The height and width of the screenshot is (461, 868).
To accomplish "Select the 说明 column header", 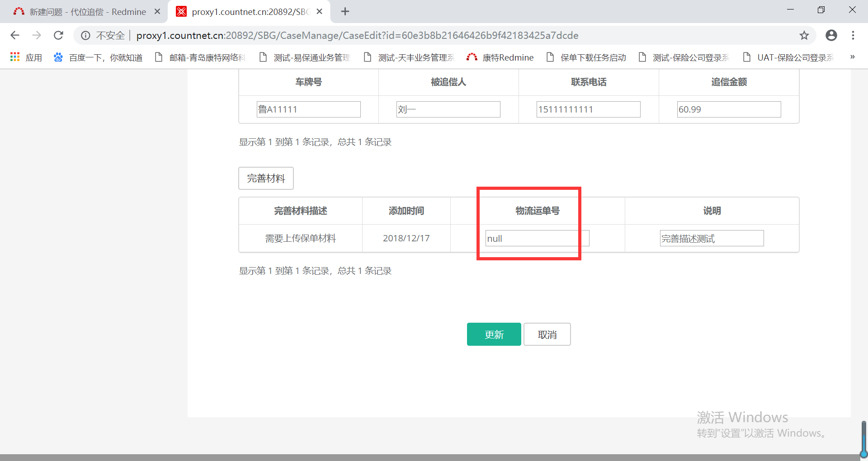I will (x=712, y=211).
